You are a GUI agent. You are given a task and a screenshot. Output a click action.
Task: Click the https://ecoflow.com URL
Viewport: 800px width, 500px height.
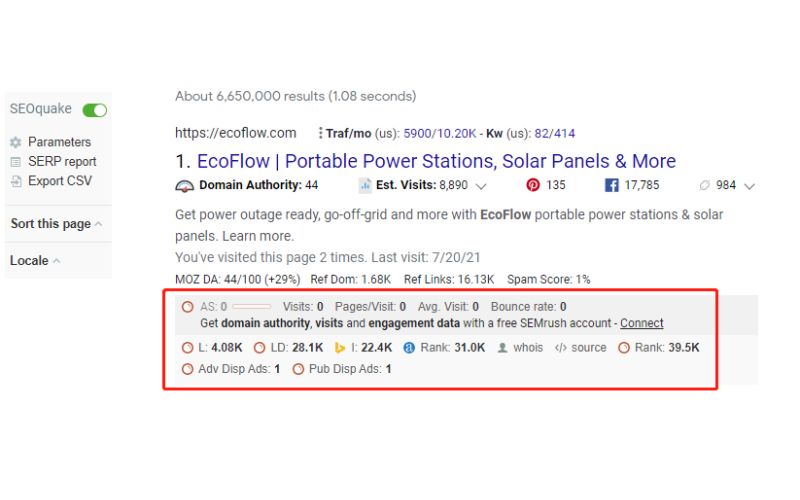tap(236, 133)
